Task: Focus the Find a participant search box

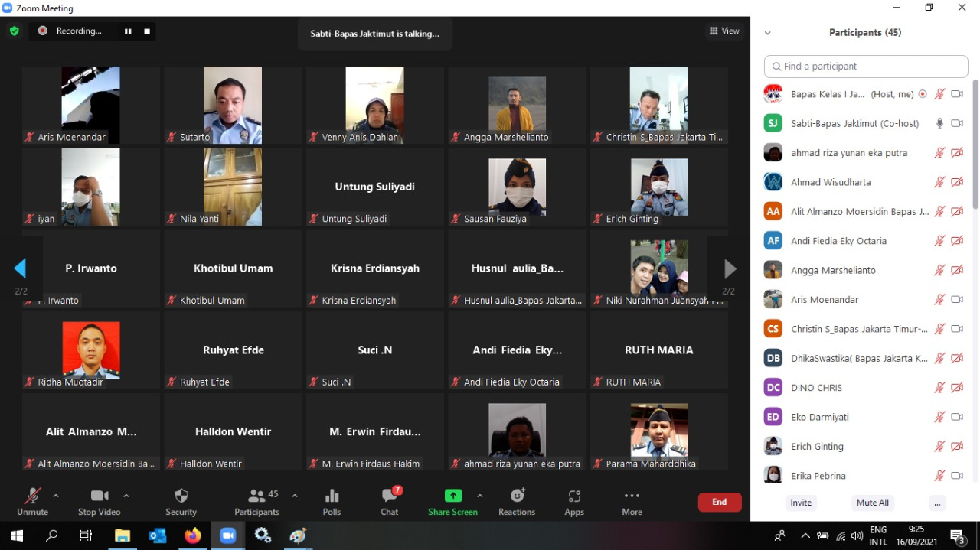Action: (866, 67)
